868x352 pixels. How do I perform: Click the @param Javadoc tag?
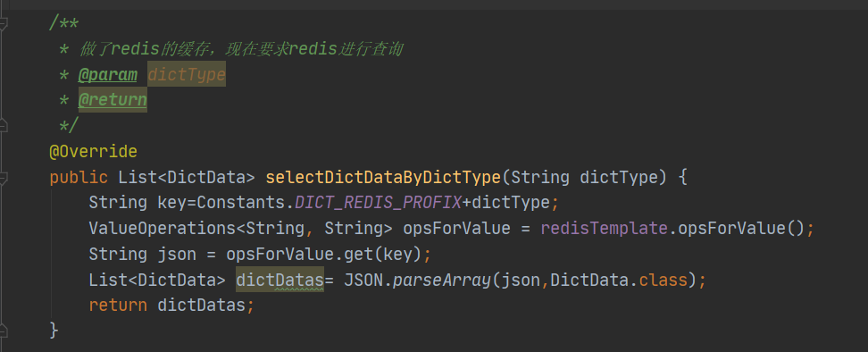click(x=107, y=75)
